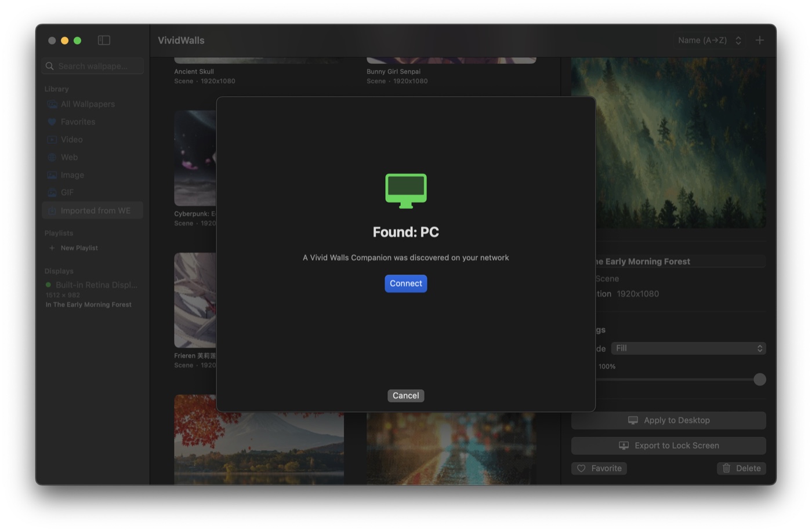Create a New Playlist
The height and width of the screenshot is (532, 812).
74,248
